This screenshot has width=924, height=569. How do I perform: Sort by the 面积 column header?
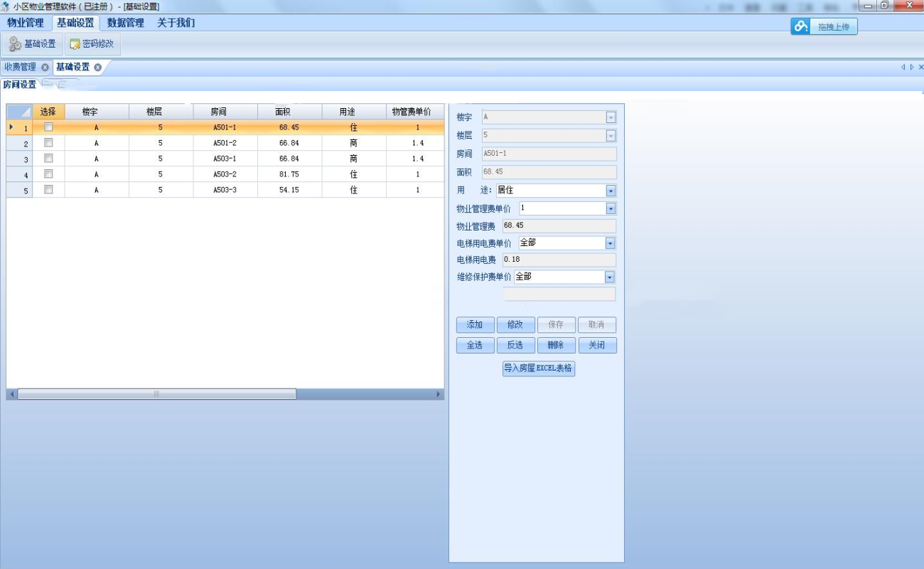[x=289, y=112]
